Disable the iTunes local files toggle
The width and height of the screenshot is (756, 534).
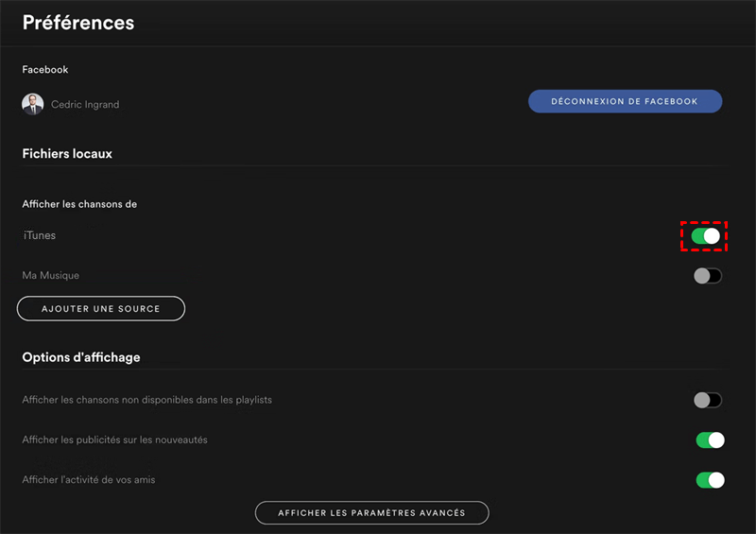(705, 235)
